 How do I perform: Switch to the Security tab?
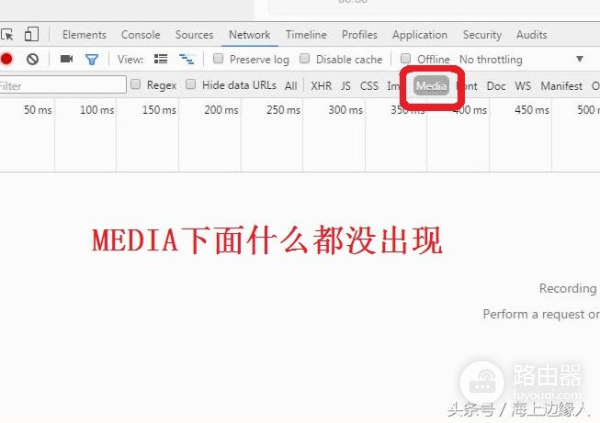[482, 35]
